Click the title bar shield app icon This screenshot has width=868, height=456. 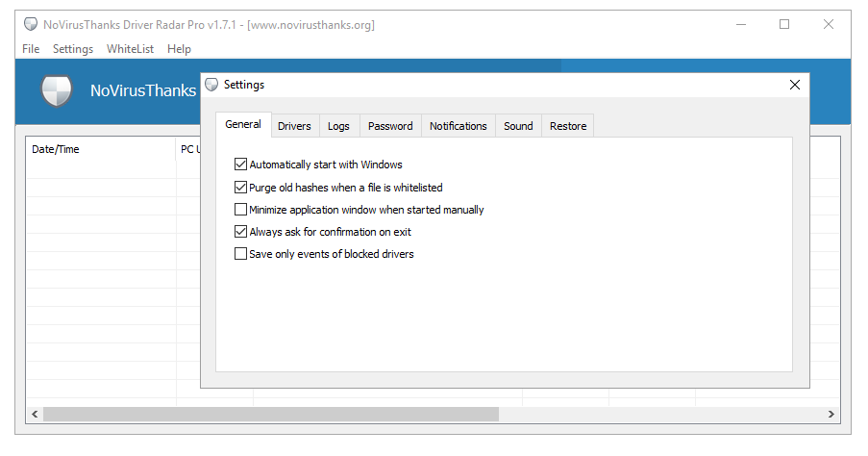tap(31, 24)
